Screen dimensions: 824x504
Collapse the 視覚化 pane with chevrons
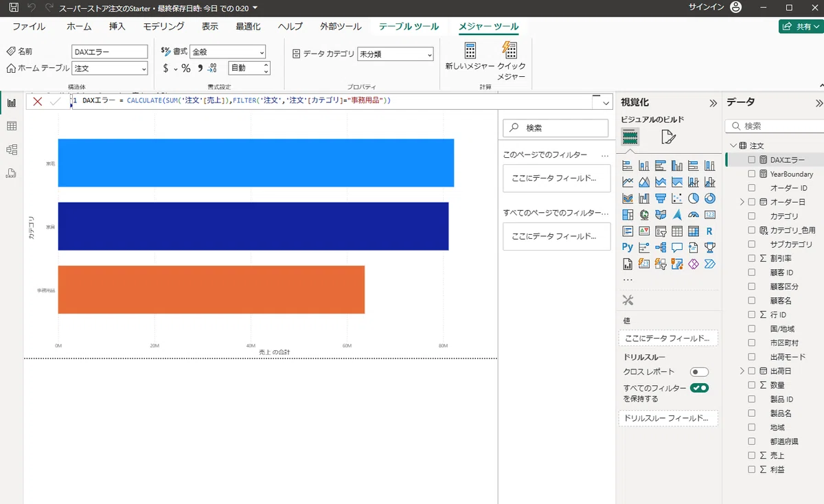712,103
